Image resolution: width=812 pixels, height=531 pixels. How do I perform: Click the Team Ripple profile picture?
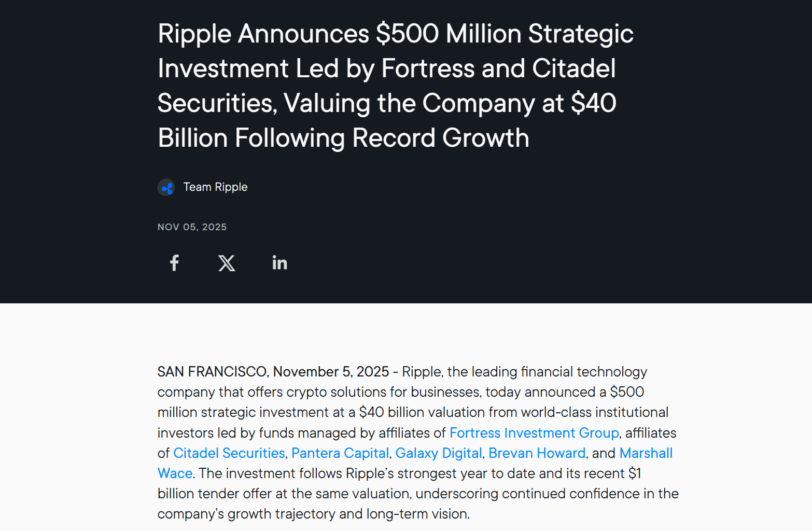click(166, 187)
